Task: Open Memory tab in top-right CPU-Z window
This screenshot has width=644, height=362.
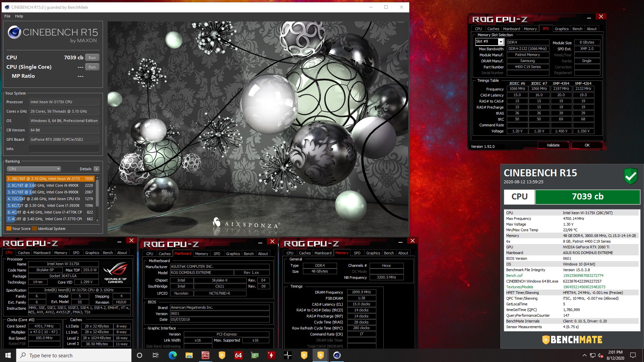Action: [530, 29]
